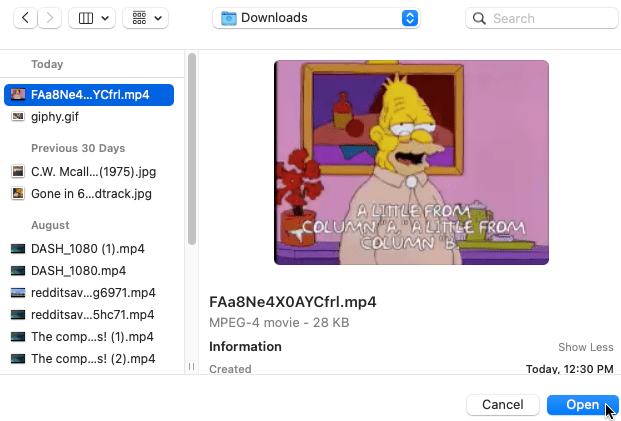This screenshot has width=621, height=421.
Task: Click the Simpsons video preview thumbnail
Action: pos(411,162)
